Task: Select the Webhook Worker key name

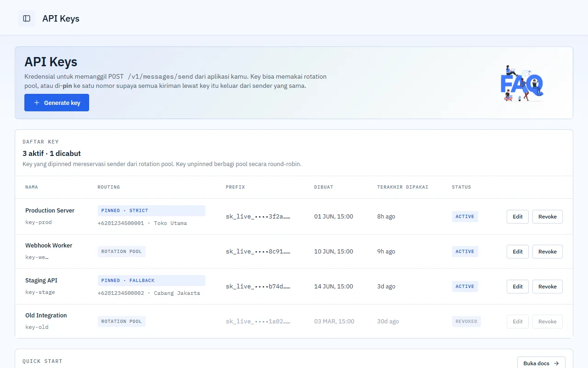Action: (x=49, y=245)
